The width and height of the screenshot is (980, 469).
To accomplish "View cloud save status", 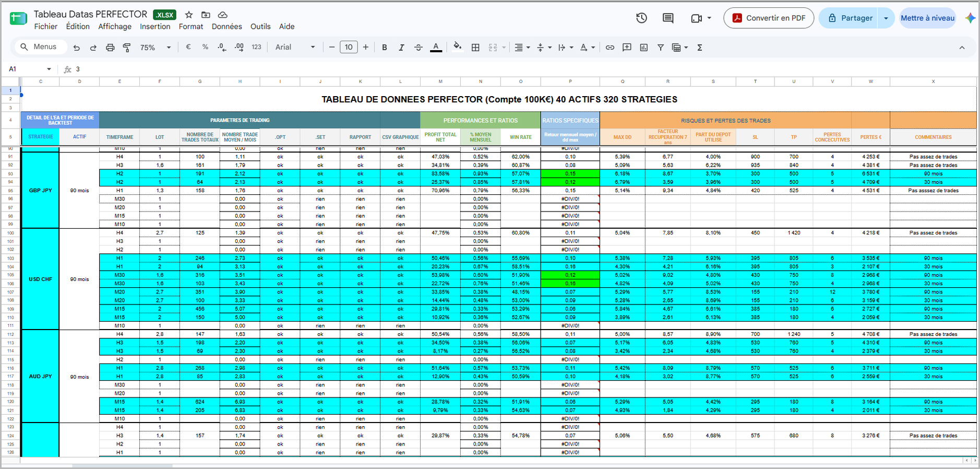I will point(223,15).
